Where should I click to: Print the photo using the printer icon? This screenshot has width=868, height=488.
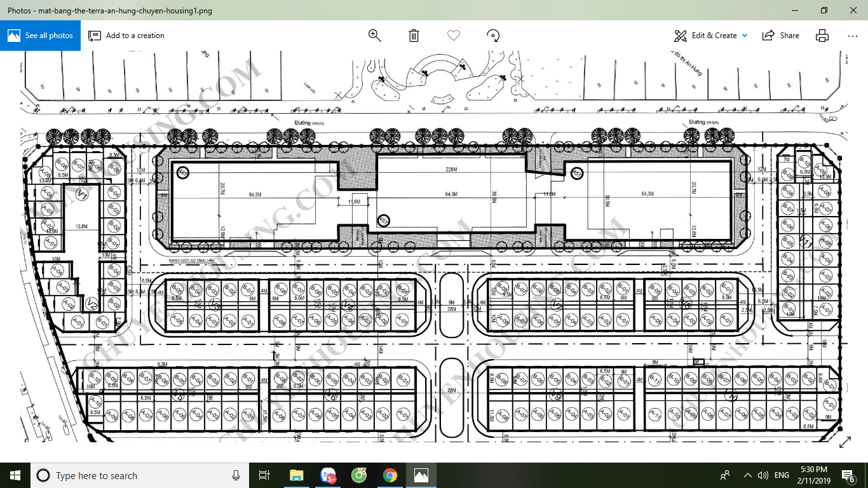coord(822,36)
